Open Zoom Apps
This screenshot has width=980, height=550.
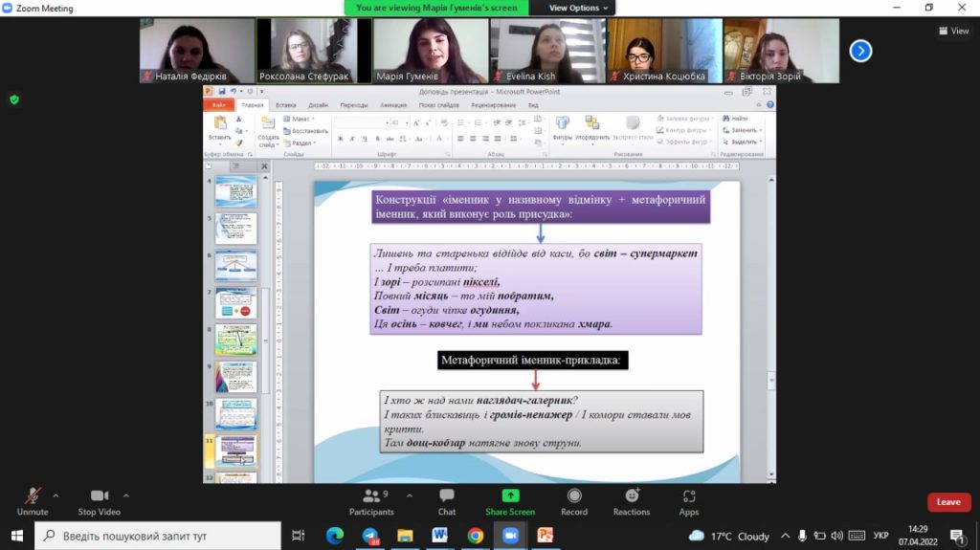(689, 502)
